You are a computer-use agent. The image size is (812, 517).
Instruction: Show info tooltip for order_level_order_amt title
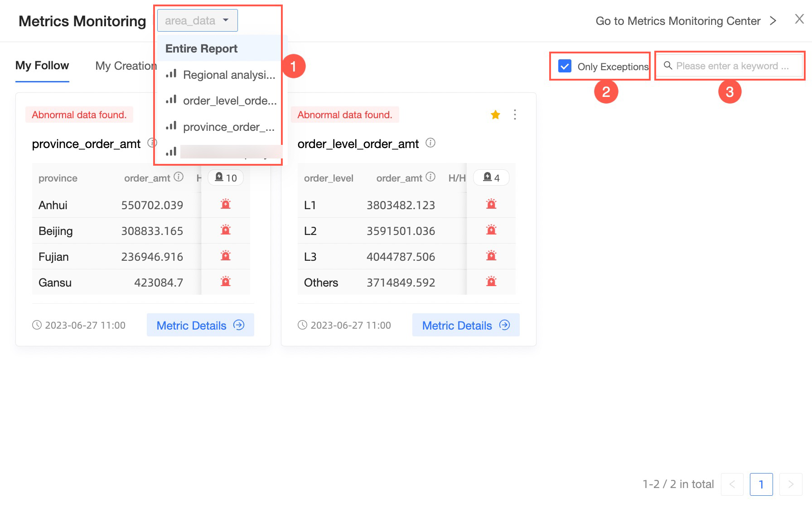tap(430, 143)
